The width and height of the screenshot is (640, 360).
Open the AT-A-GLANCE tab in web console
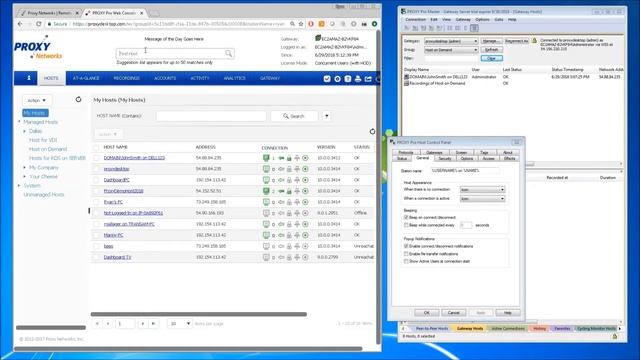[x=86, y=78]
